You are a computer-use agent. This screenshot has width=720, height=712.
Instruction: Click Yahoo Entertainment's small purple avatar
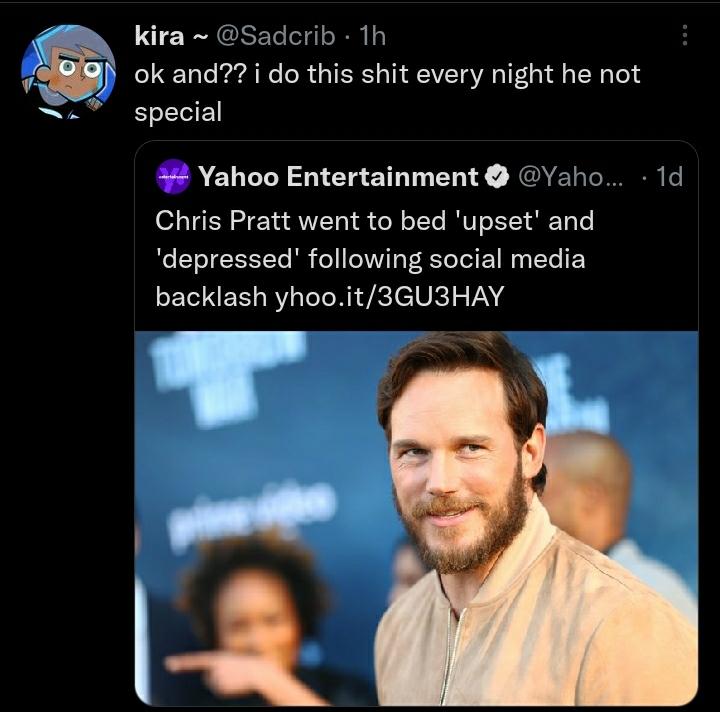174,177
